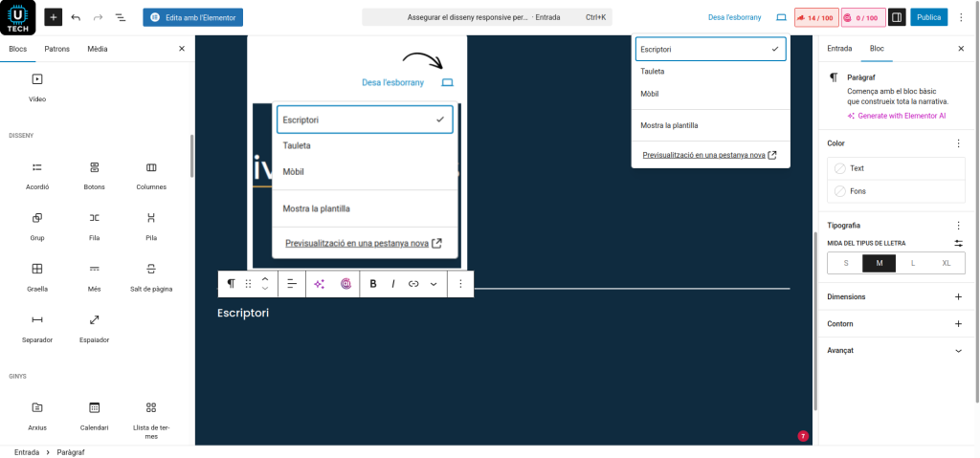The height and width of the screenshot is (458, 980).
Task: Open more formatting options chevron
Action: click(x=434, y=284)
